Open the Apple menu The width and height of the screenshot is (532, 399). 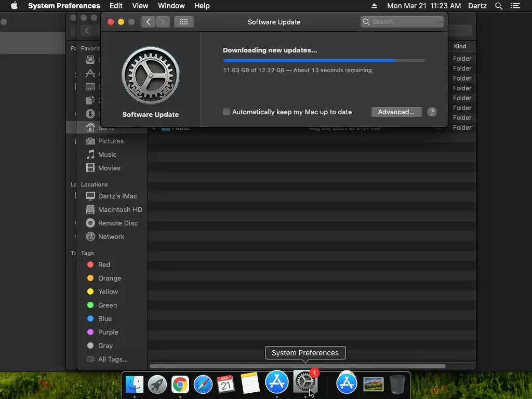(14, 6)
